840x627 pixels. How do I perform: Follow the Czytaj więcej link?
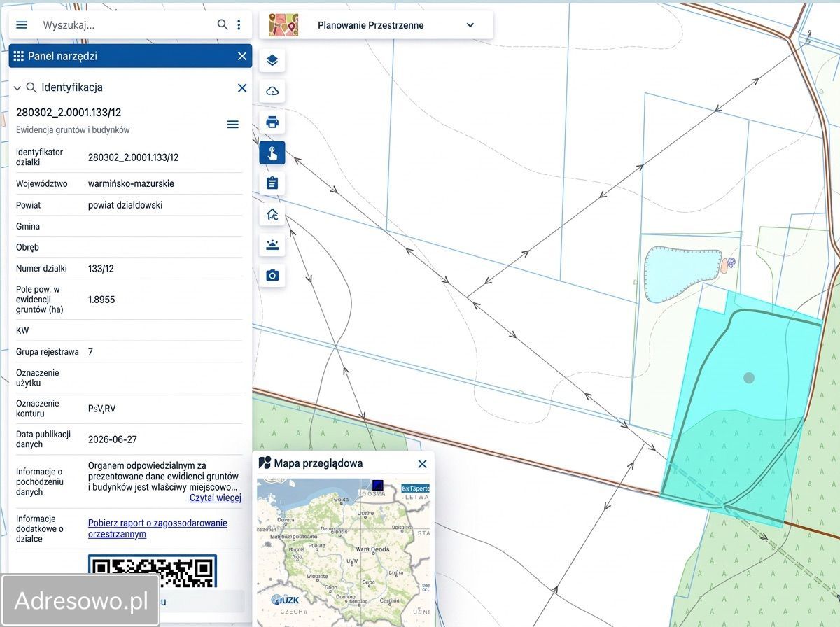[216, 498]
